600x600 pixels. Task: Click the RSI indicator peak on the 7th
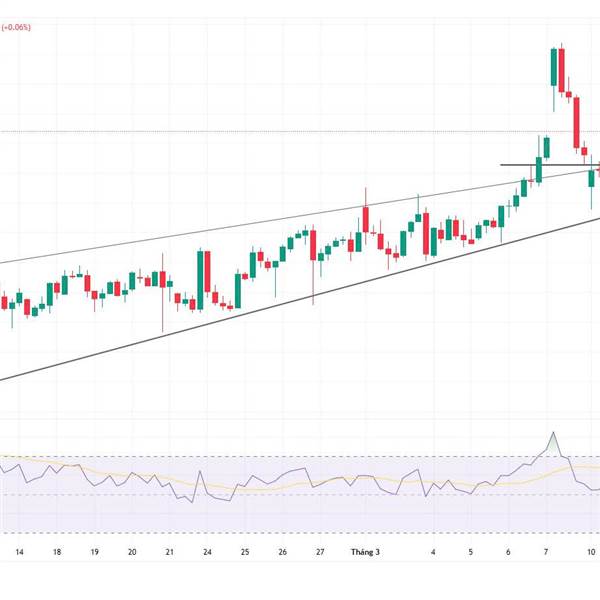(553, 433)
